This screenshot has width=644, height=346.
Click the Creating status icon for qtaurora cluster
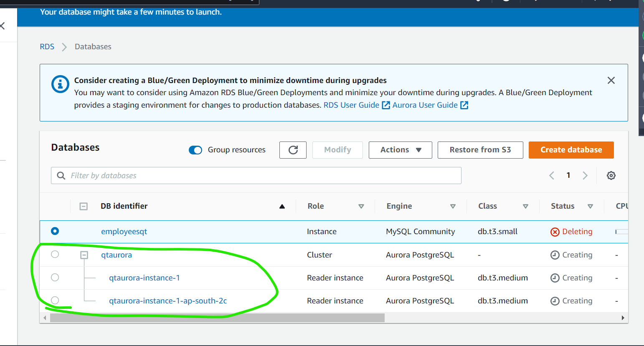point(555,255)
